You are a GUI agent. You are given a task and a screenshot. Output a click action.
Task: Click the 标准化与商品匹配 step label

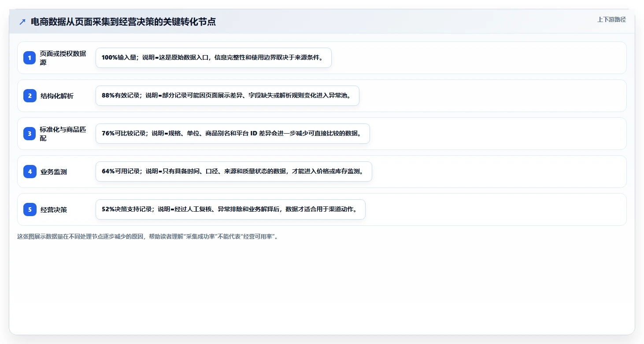coord(63,134)
